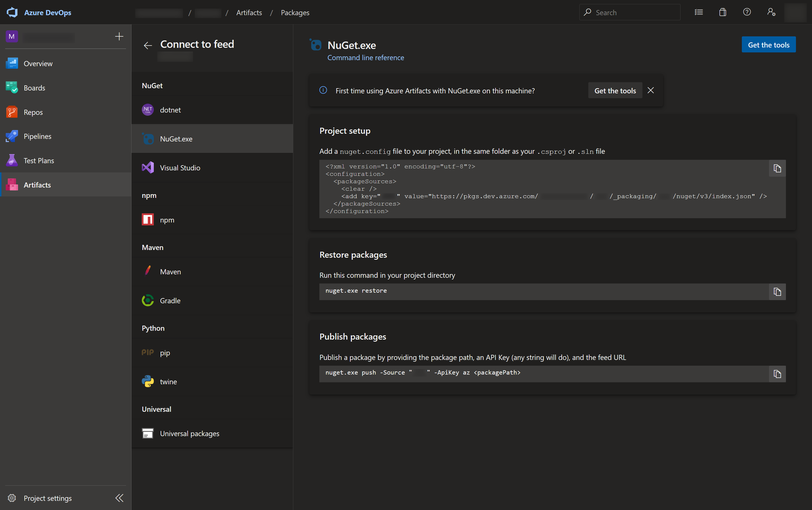The width and height of the screenshot is (812, 510).
Task: Select the Visual Studio connection option
Action: (x=212, y=168)
